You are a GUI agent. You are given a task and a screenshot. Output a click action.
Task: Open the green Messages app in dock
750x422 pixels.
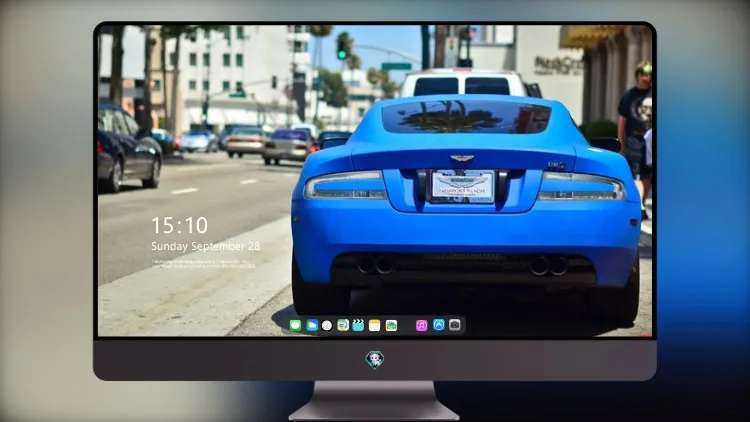tap(296, 325)
